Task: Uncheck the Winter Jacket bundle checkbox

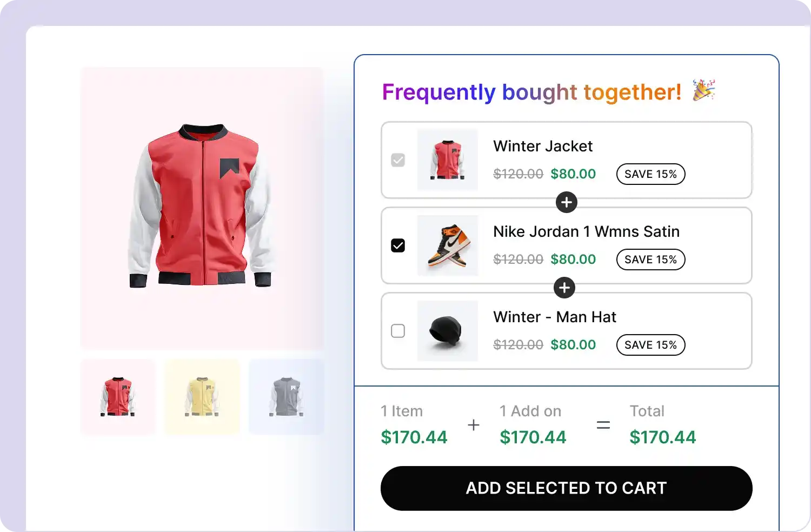Action: tap(398, 160)
